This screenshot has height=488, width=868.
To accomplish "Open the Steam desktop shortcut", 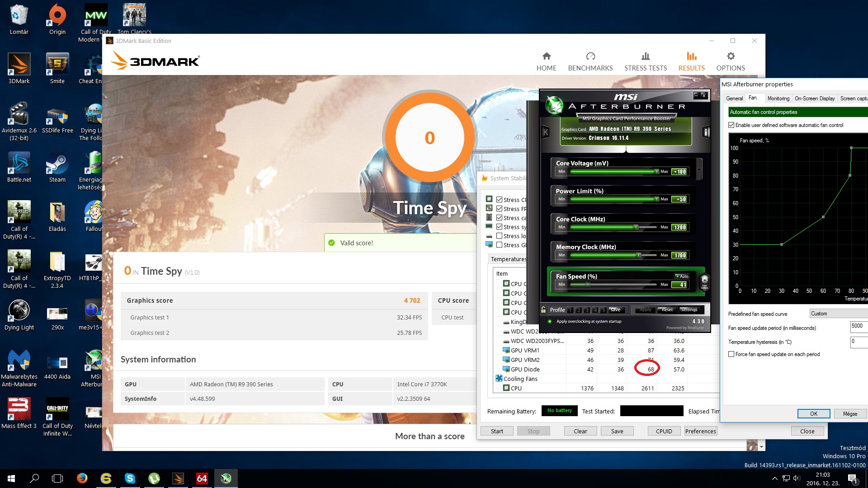I will pos(57,167).
